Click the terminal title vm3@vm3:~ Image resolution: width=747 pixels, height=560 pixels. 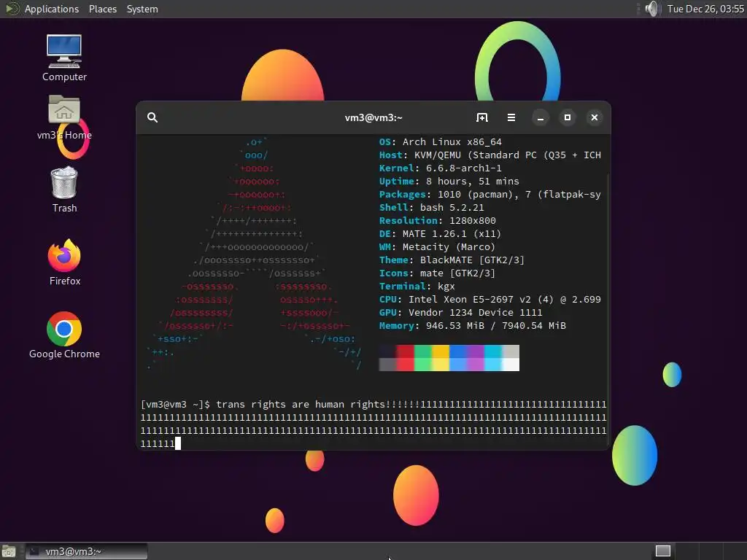click(x=373, y=117)
